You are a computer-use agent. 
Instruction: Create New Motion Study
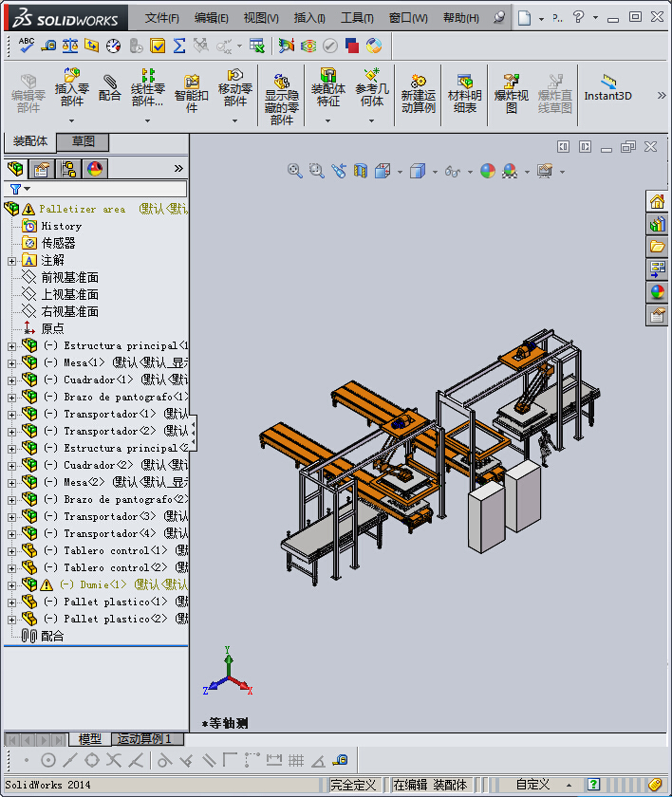tap(418, 94)
